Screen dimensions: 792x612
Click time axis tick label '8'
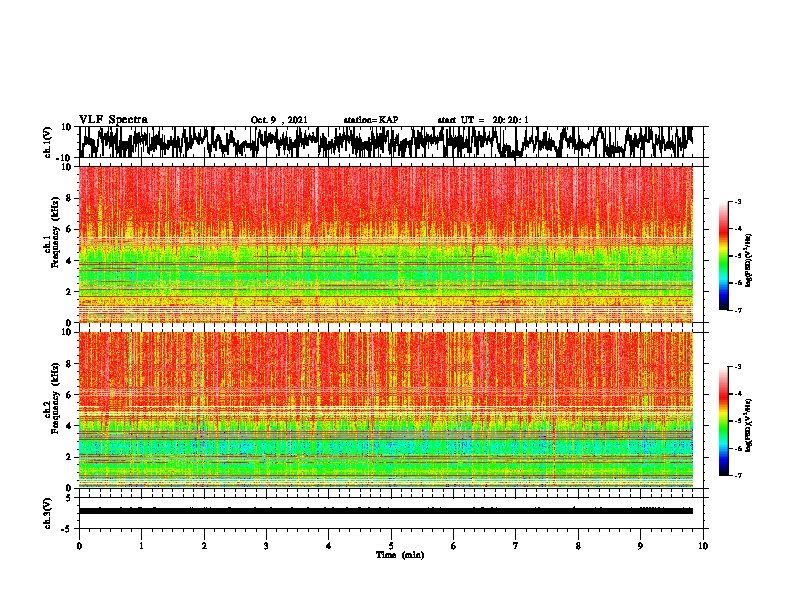[578, 546]
